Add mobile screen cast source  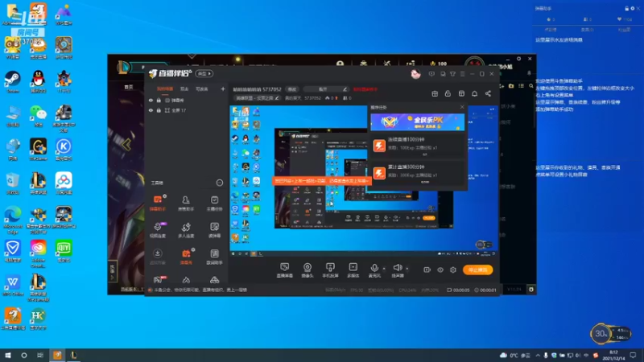click(330, 270)
